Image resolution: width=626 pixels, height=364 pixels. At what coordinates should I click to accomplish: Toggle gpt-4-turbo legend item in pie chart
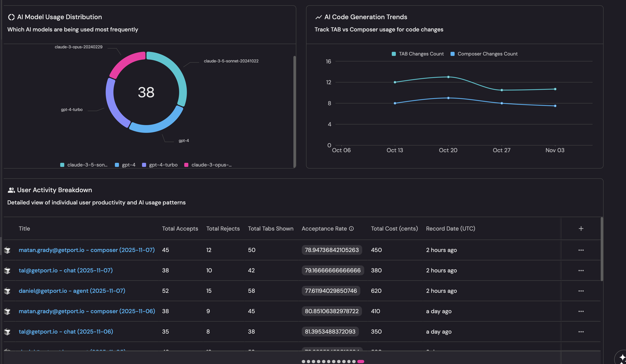coord(160,165)
